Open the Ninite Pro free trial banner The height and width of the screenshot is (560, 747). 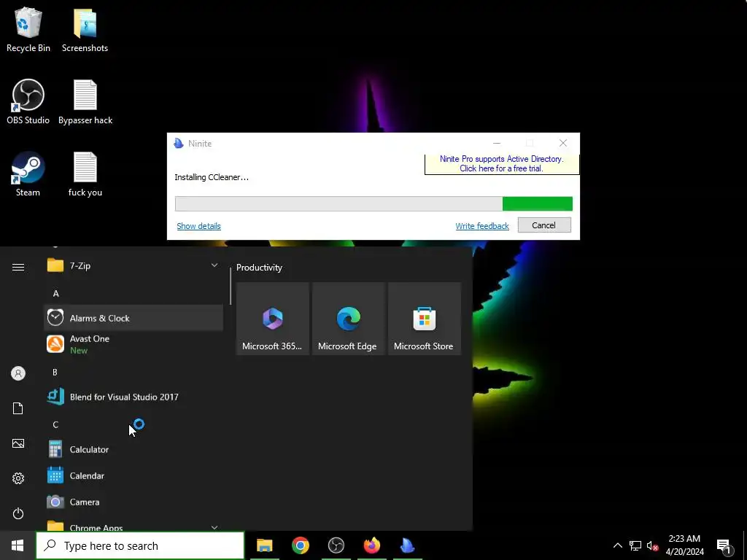[502, 164]
